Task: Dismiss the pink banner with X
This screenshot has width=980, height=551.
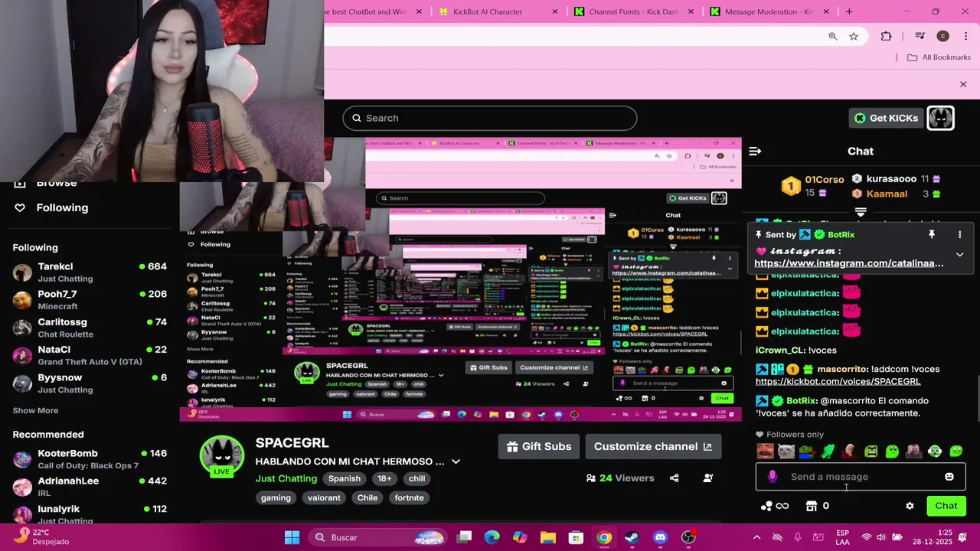Action: pos(963,84)
